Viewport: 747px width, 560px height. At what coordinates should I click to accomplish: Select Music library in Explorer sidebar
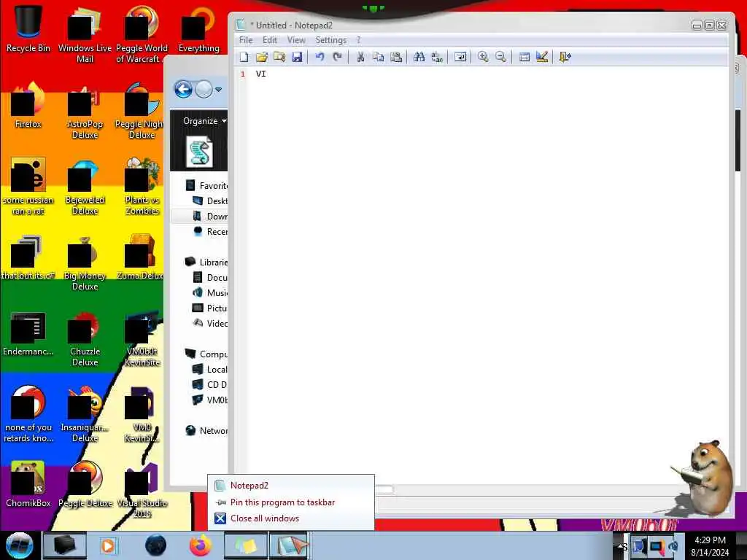pyautogui.click(x=209, y=293)
